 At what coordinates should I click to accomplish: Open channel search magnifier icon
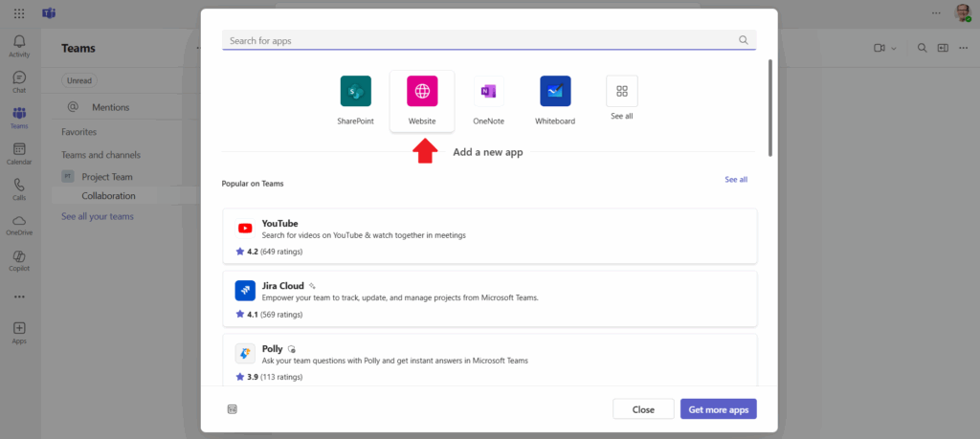(x=922, y=48)
